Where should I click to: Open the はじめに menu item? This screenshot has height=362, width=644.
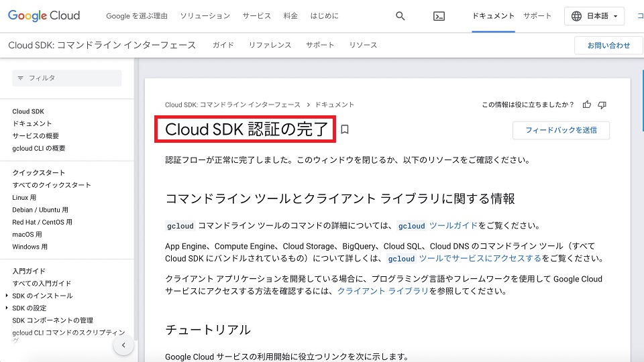(x=325, y=16)
